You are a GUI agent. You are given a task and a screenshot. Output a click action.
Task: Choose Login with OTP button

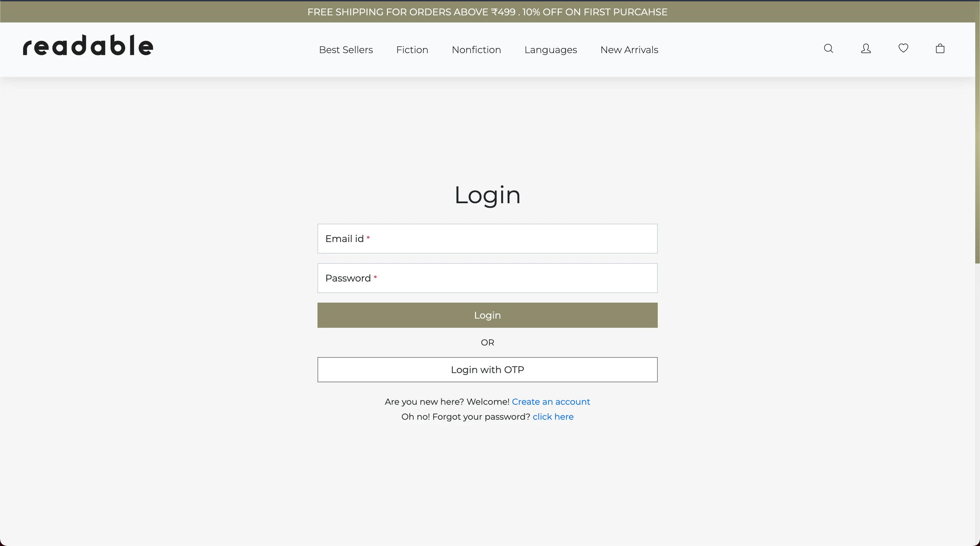[487, 369]
